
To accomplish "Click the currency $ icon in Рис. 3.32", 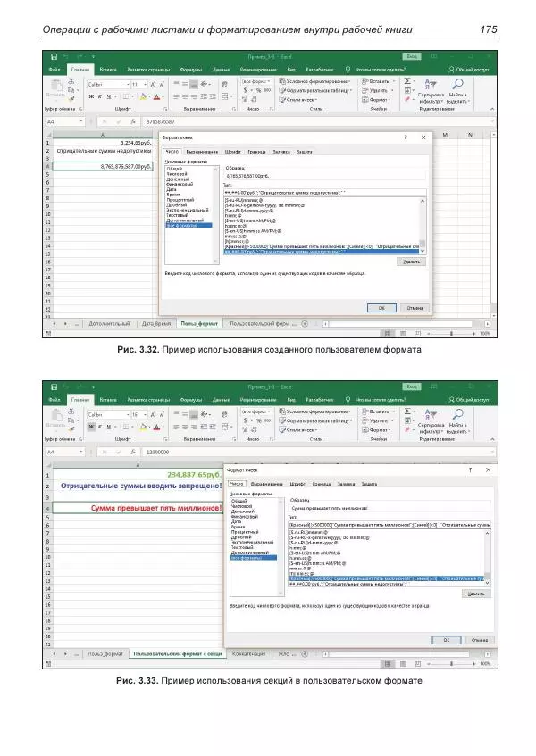I will point(246,90).
